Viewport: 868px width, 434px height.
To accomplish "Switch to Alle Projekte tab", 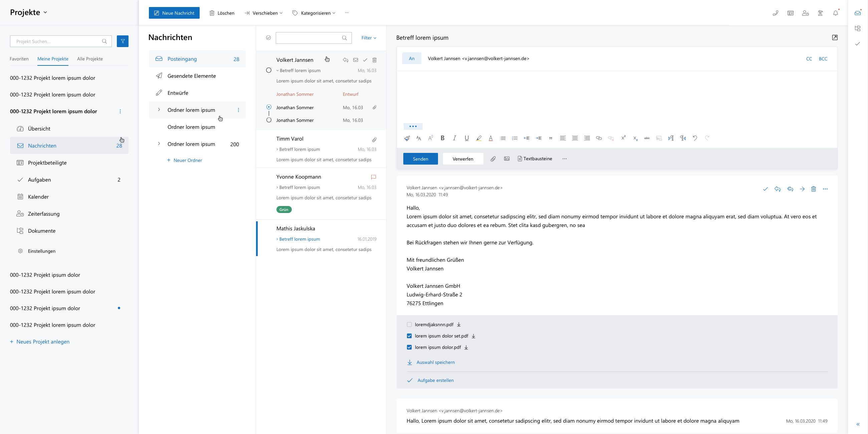I will 90,59.
